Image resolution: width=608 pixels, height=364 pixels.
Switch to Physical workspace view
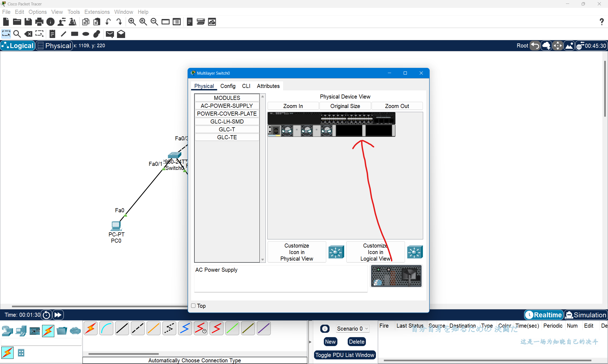(x=54, y=46)
